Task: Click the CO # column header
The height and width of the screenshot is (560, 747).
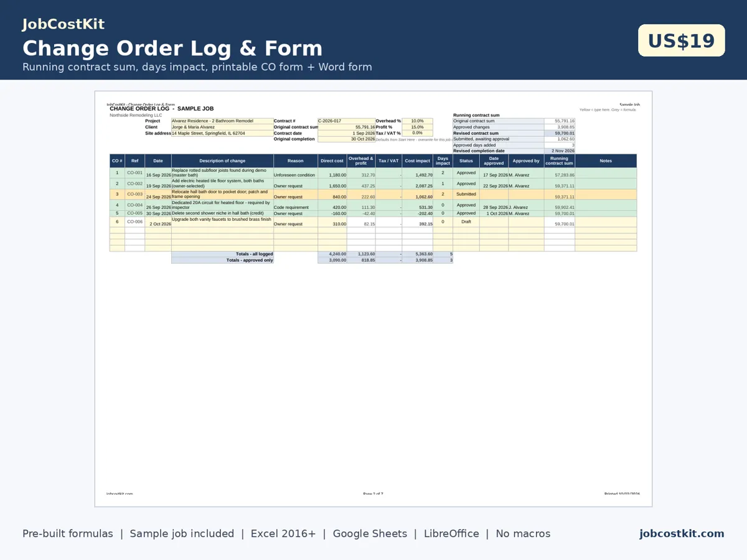Action: [x=117, y=161]
